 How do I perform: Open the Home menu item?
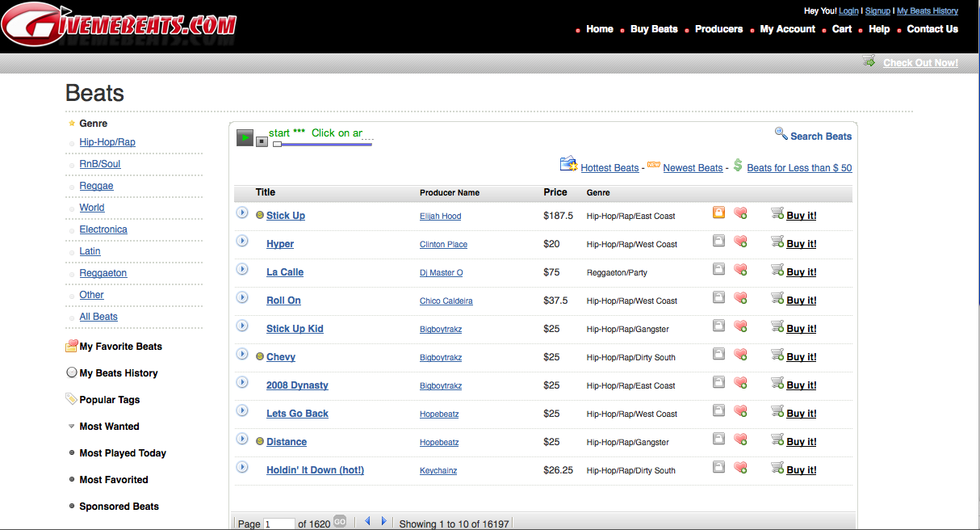pyautogui.click(x=600, y=29)
